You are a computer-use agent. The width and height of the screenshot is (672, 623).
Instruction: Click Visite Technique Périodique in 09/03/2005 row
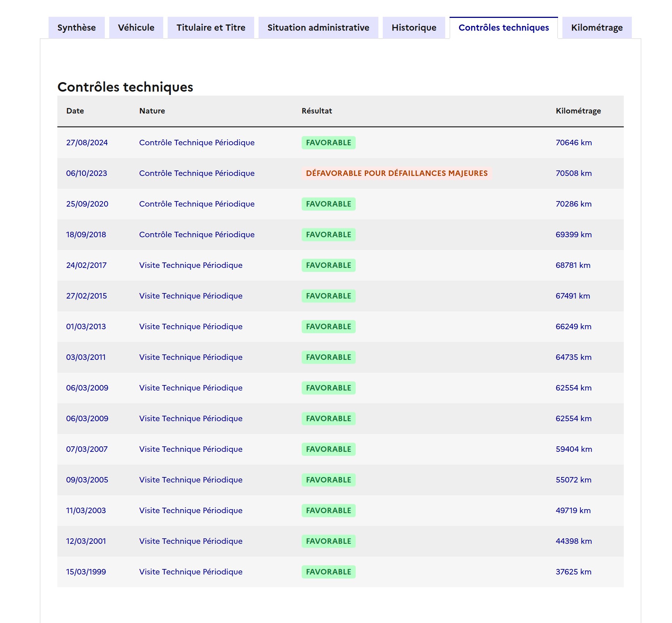[x=191, y=480]
